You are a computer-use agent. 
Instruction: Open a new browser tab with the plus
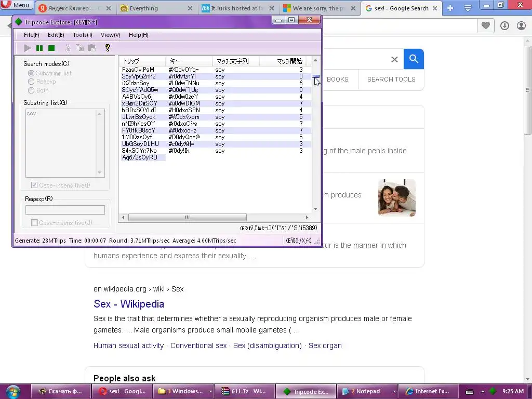point(450,8)
